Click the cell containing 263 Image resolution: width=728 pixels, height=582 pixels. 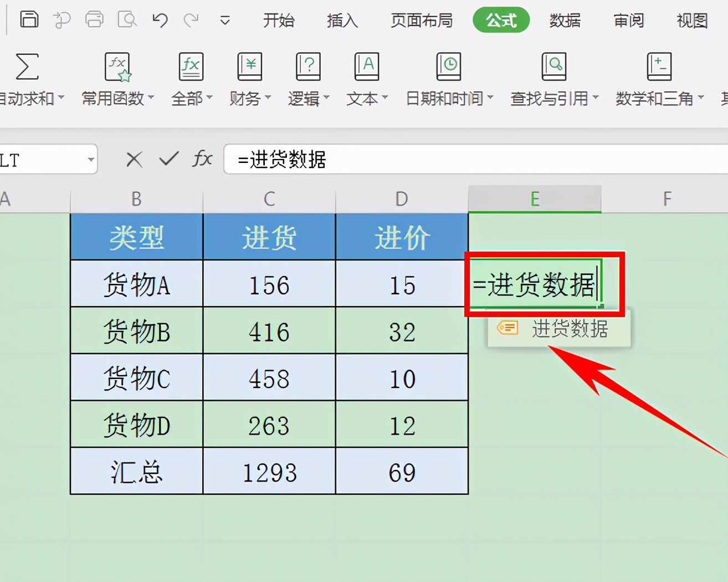coord(269,425)
